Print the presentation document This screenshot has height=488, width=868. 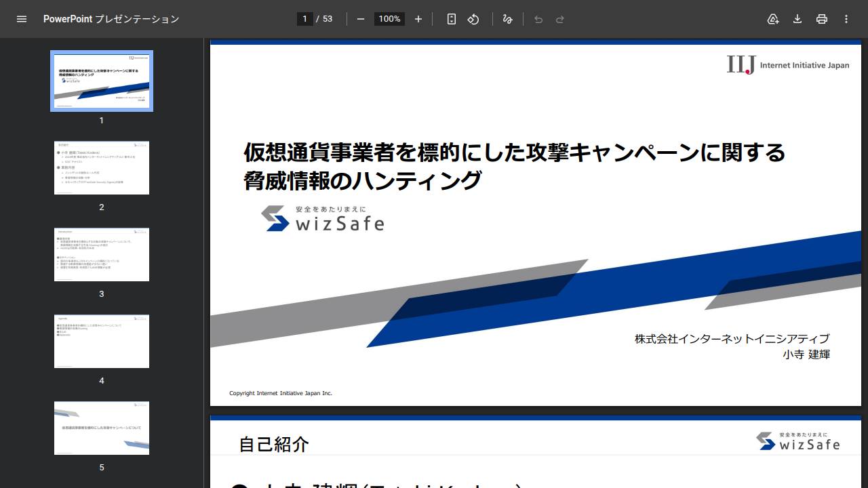click(822, 19)
